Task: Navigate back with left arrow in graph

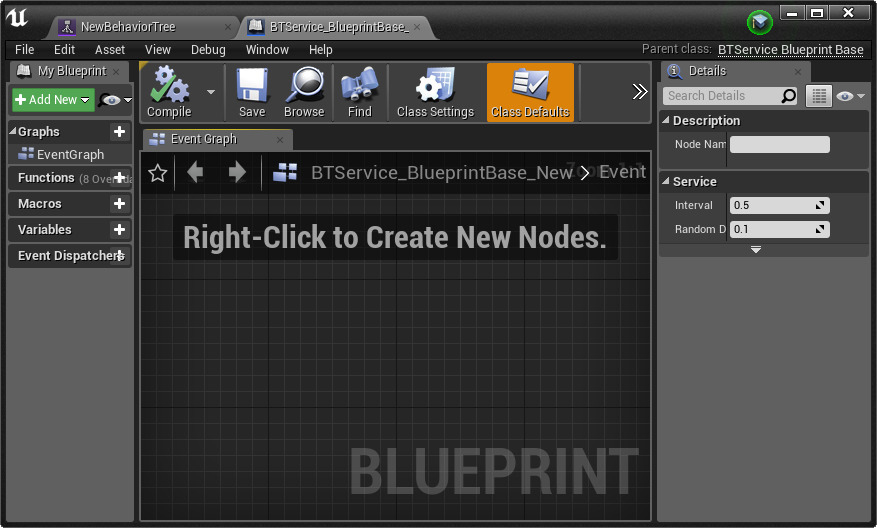Action: coord(195,173)
